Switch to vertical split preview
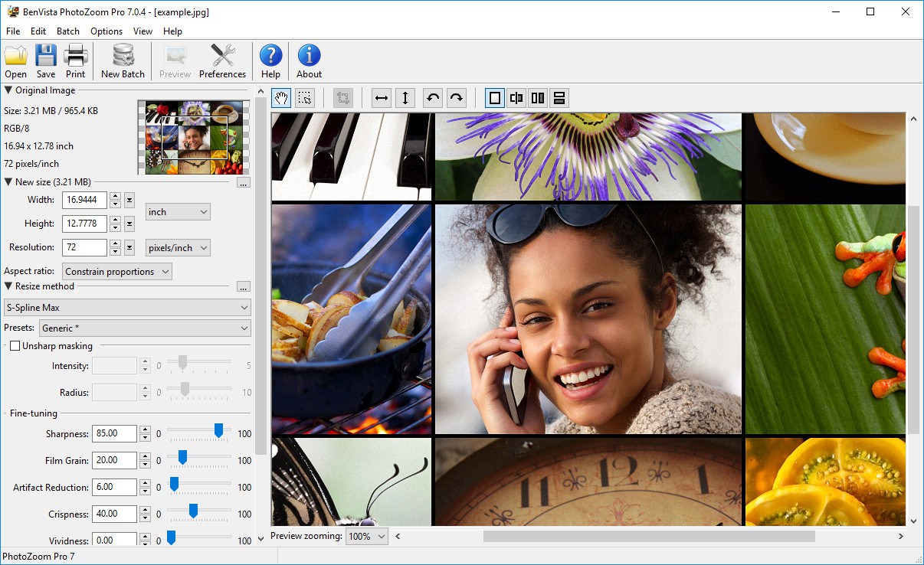The image size is (924, 565). [538, 98]
